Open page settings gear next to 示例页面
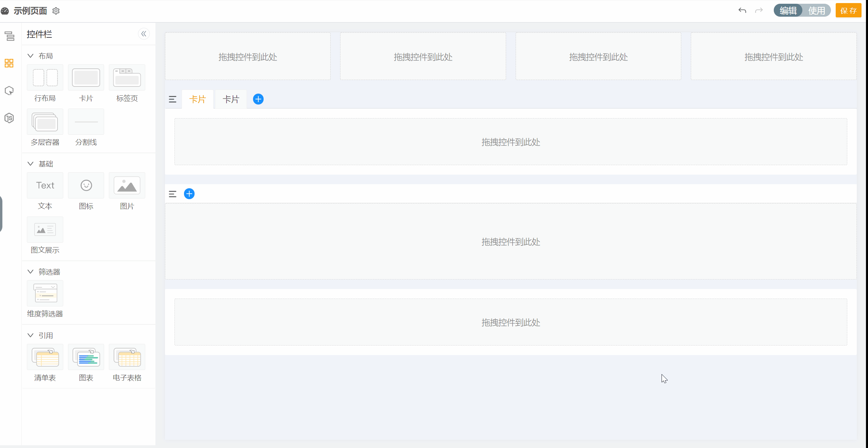 coord(56,11)
